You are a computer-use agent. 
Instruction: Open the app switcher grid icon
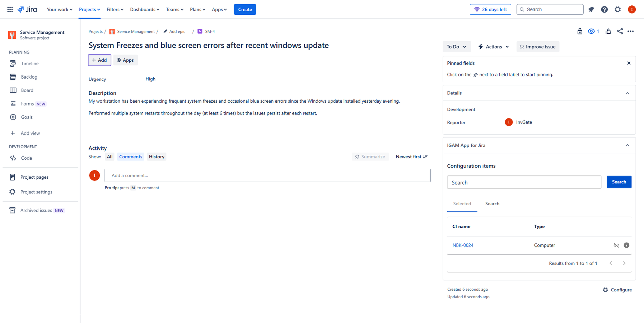tap(10, 9)
